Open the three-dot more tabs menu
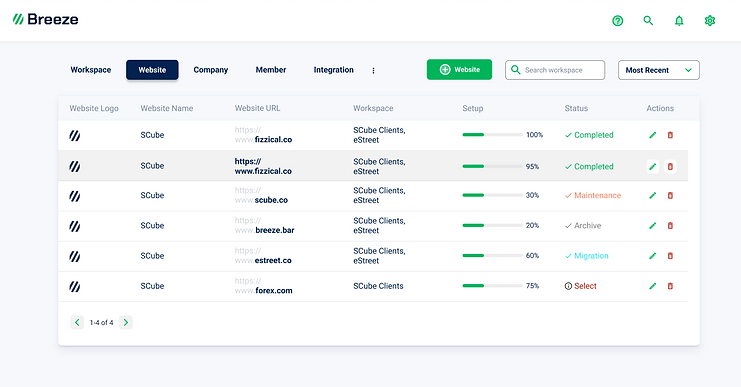 tap(373, 70)
